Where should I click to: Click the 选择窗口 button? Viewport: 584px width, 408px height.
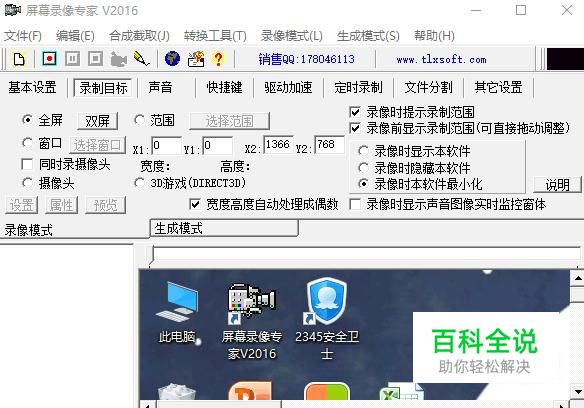(97, 145)
